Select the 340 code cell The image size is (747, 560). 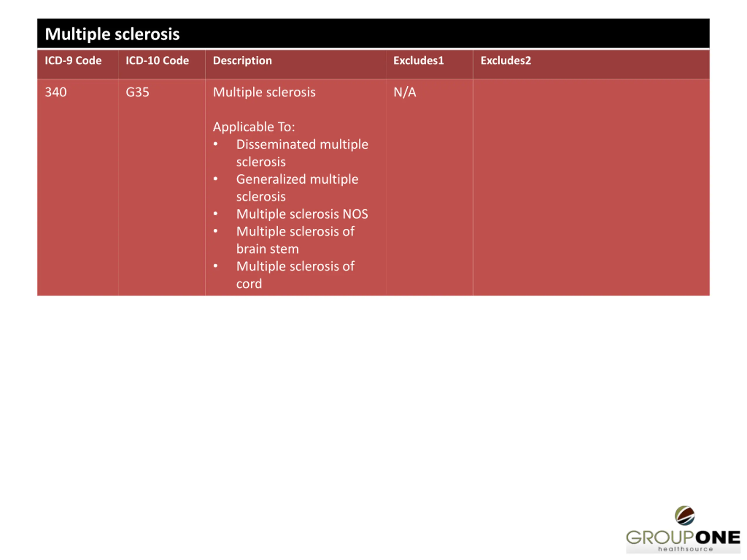(x=78, y=187)
